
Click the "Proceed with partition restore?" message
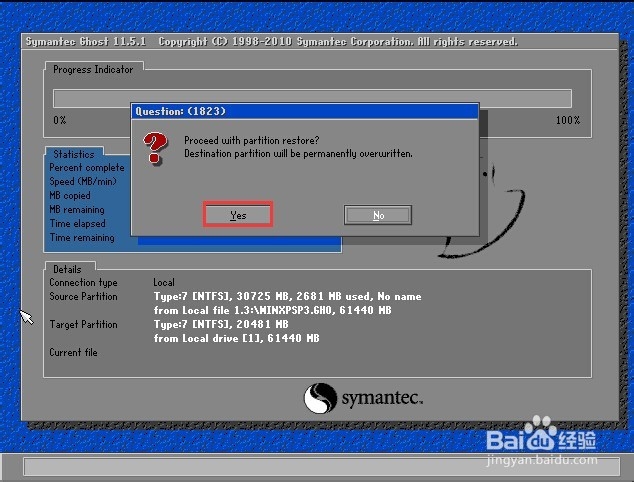(x=251, y=140)
